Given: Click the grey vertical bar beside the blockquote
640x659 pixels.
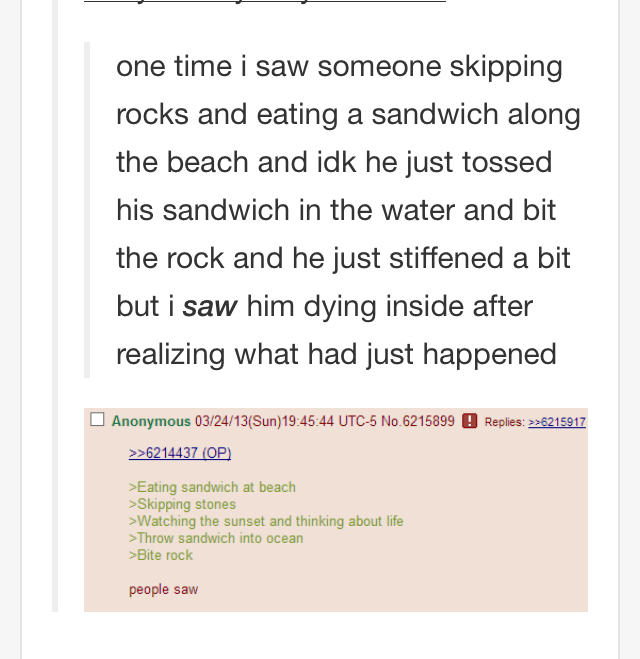Looking at the screenshot, I should point(87,210).
